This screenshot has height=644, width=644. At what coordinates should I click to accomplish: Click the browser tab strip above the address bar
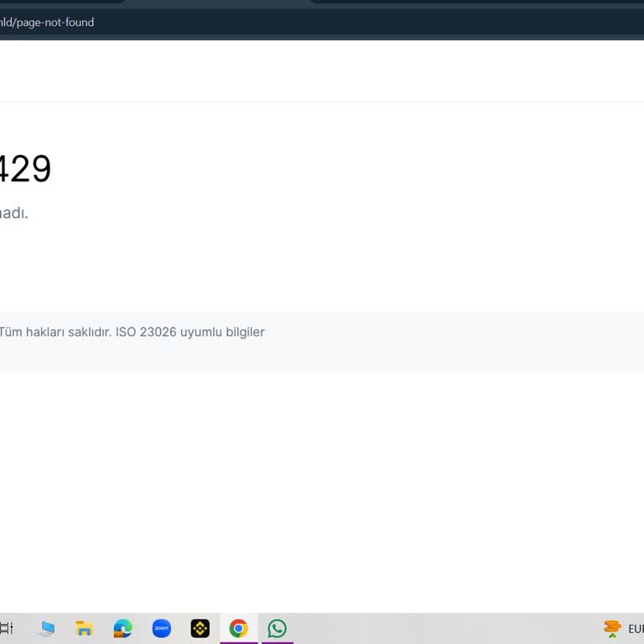click(x=218, y=3)
